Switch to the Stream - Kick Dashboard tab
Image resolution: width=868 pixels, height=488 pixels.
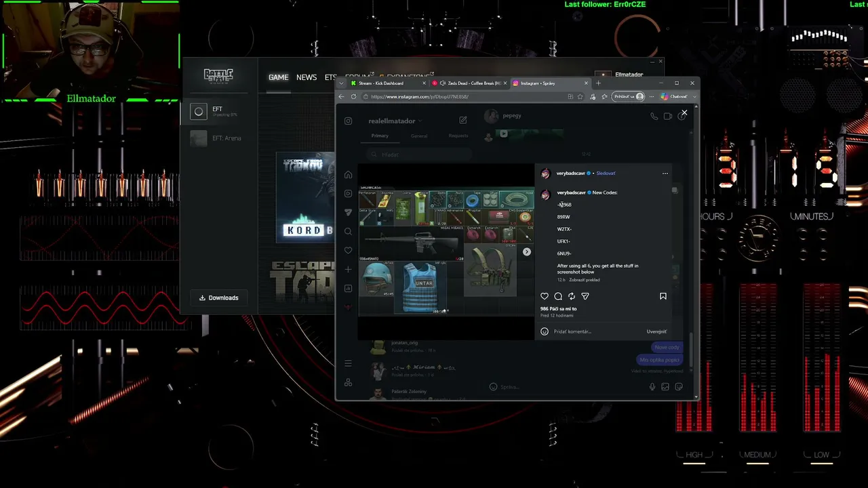[x=388, y=83]
